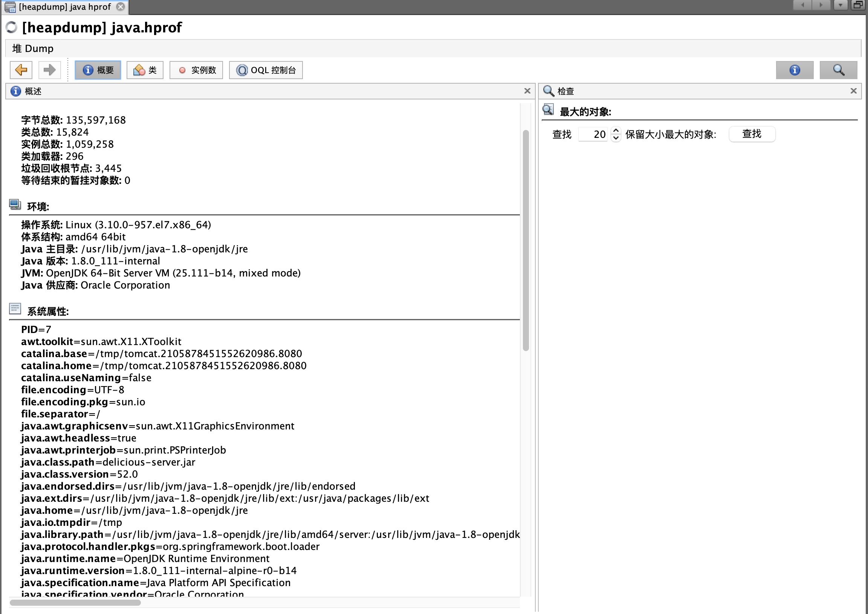868x614 pixels.
Task: Select the 概要 summary view button
Action: click(98, 70)
